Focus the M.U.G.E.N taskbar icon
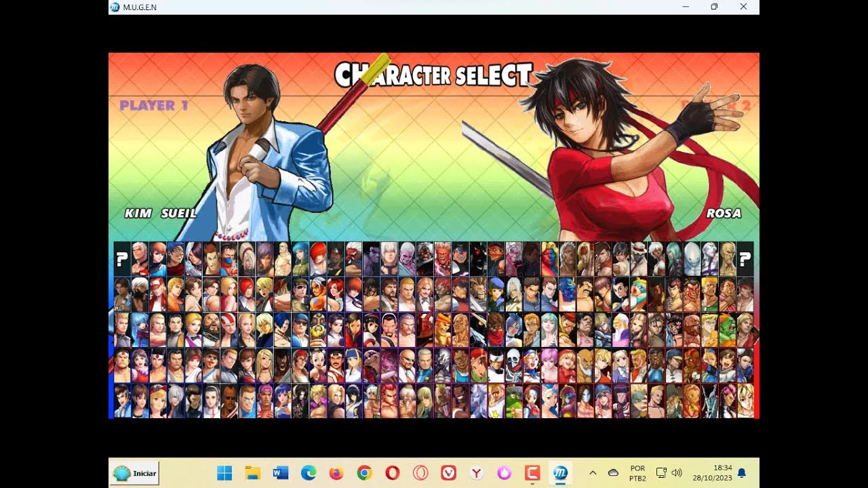 560,473
